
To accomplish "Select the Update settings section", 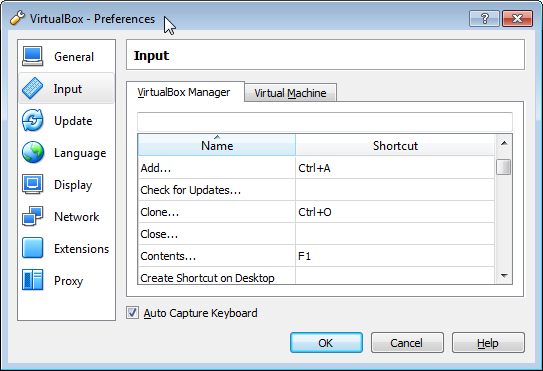I will pyautogui.click(x=66, y=121).
